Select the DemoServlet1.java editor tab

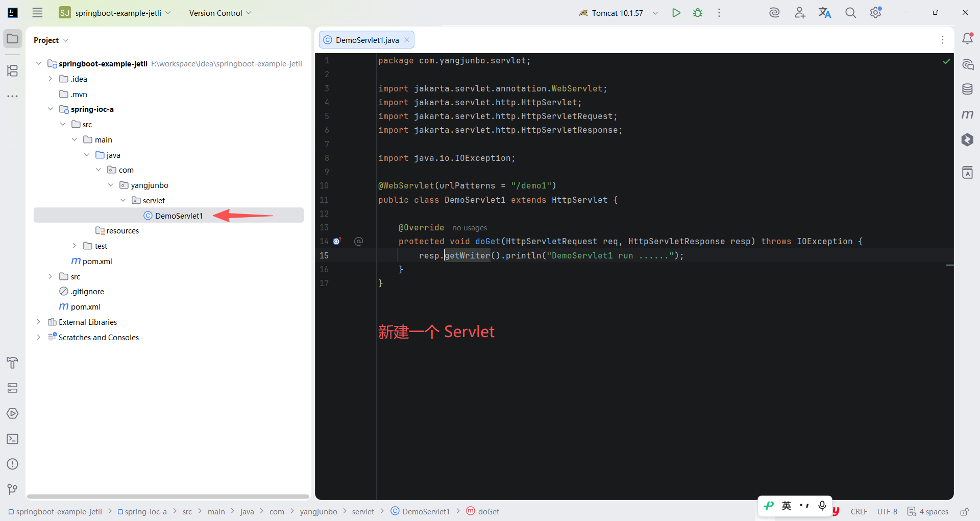click(x=366, y=40)
